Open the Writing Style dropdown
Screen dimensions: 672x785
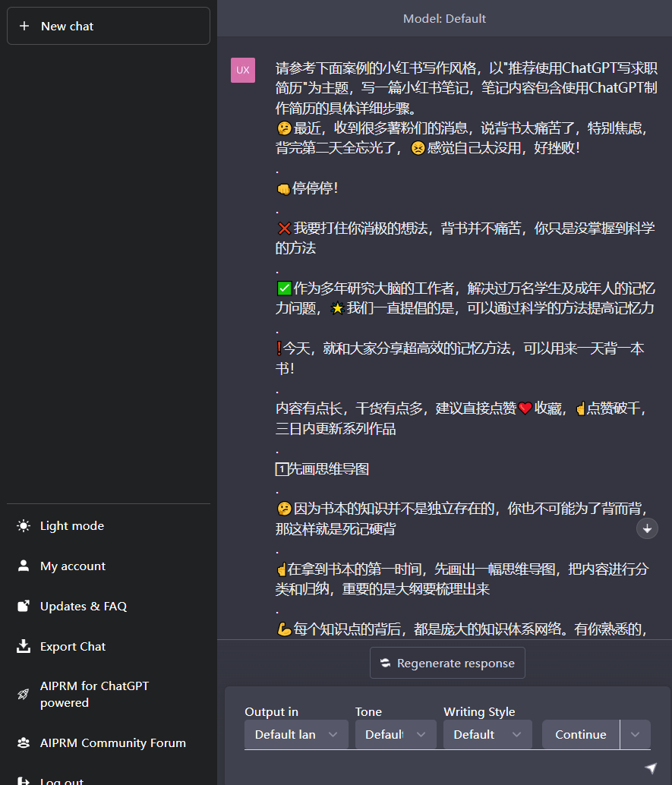487,734
